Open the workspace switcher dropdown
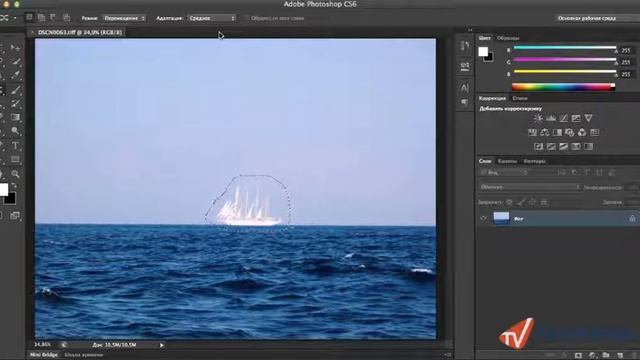 (598, 18)
